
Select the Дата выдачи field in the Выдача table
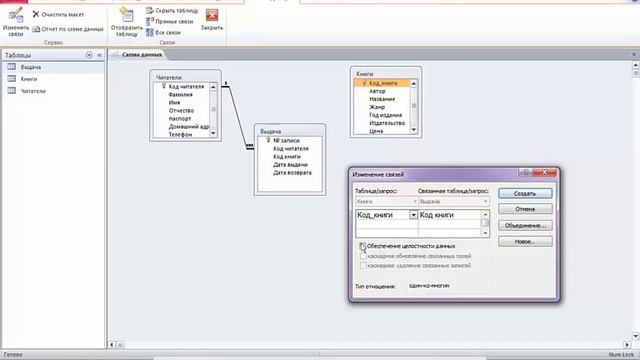(290, 164)
